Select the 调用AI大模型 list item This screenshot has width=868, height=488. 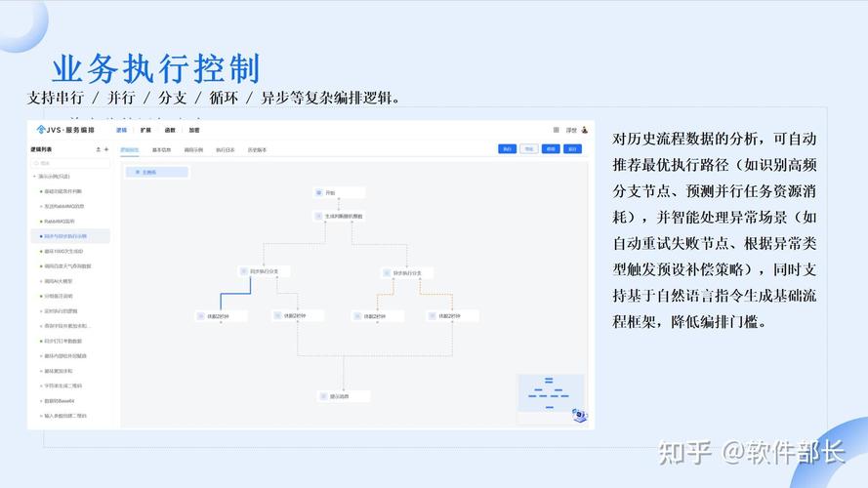59,281
